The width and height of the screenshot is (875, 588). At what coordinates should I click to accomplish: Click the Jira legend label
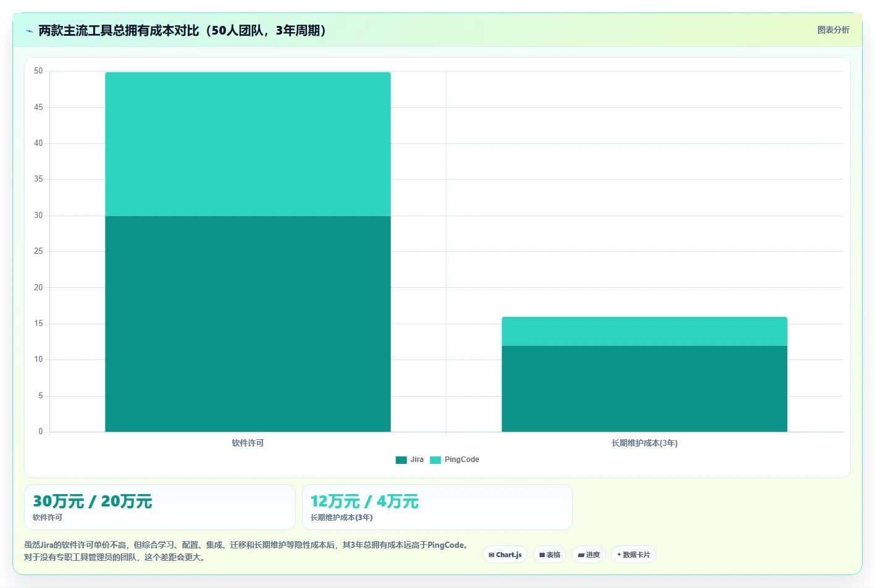point(417,460)
